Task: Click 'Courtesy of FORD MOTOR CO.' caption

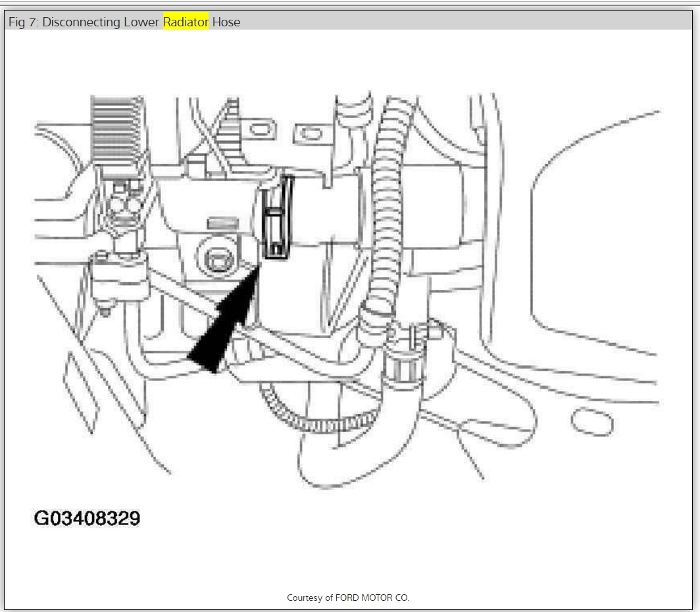Action: coord(348,598)
